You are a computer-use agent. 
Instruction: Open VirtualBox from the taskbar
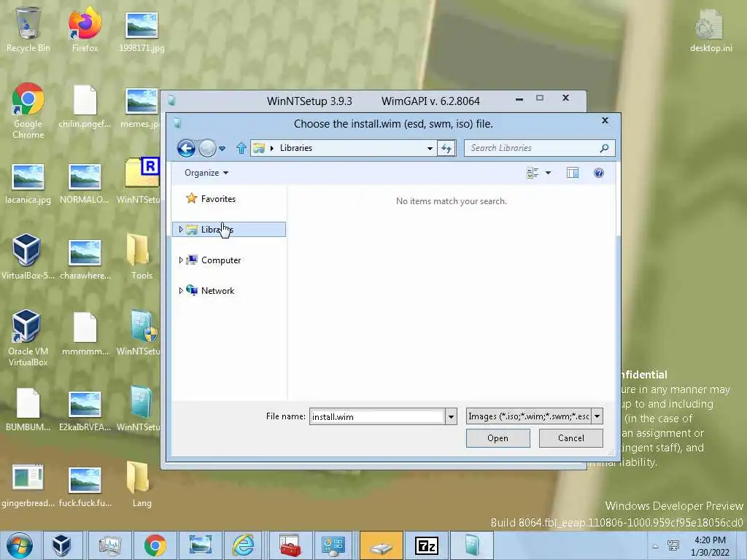pyautogui.click(x=61, y=545)
